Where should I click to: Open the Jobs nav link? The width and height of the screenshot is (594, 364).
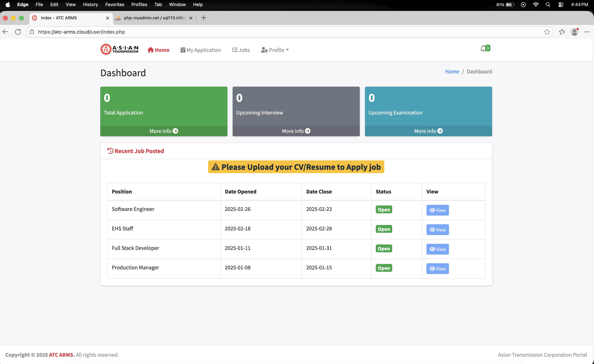241,50
